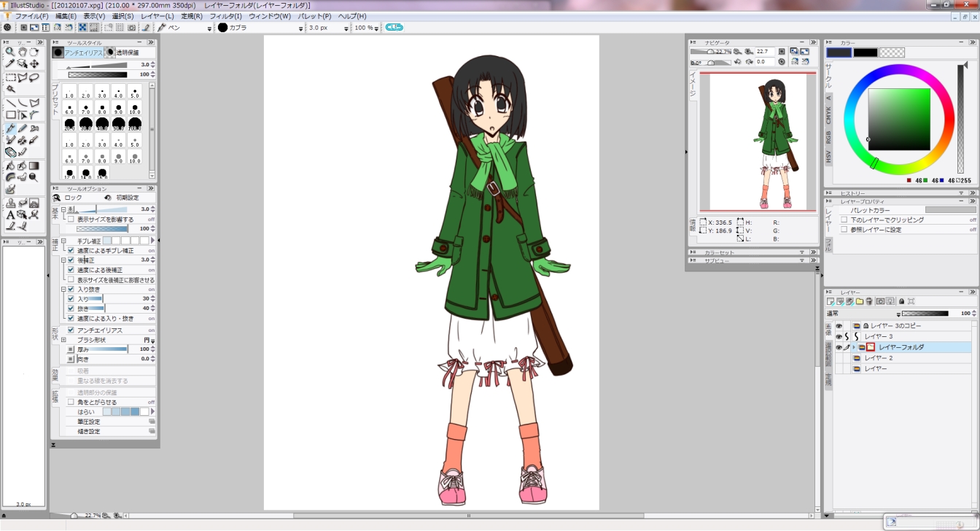
Task: Select the straight Line tool
Action: (x=10, y=103)
